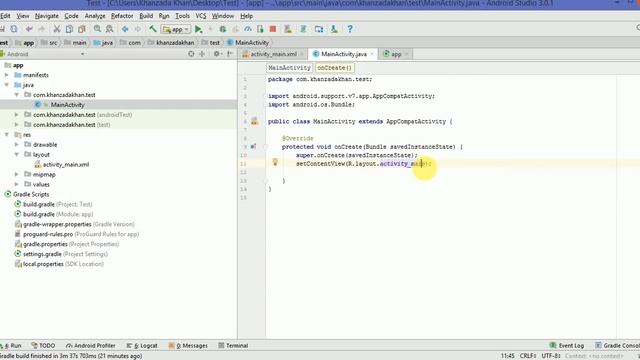The height and width of the screenshot is (360, 640).
Task: Select activity_main.xml in the layout folder
Action: pyautogui.click(x=66, y=164)
